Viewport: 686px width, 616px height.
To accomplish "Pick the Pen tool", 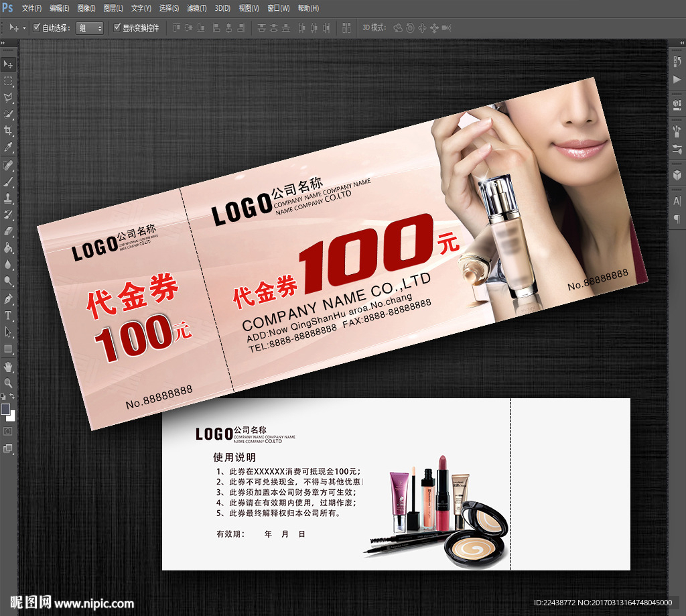I will (8, 300).
